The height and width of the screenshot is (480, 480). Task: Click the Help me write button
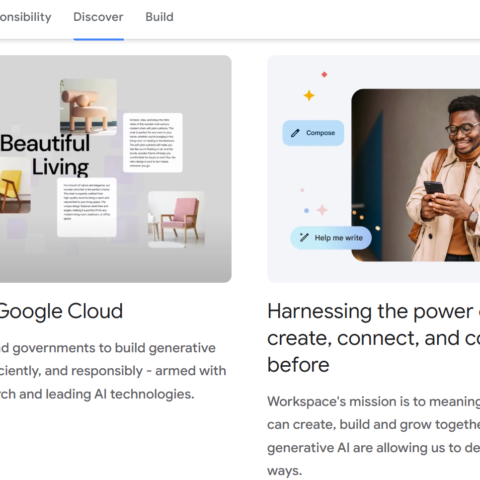coord(331,238)
